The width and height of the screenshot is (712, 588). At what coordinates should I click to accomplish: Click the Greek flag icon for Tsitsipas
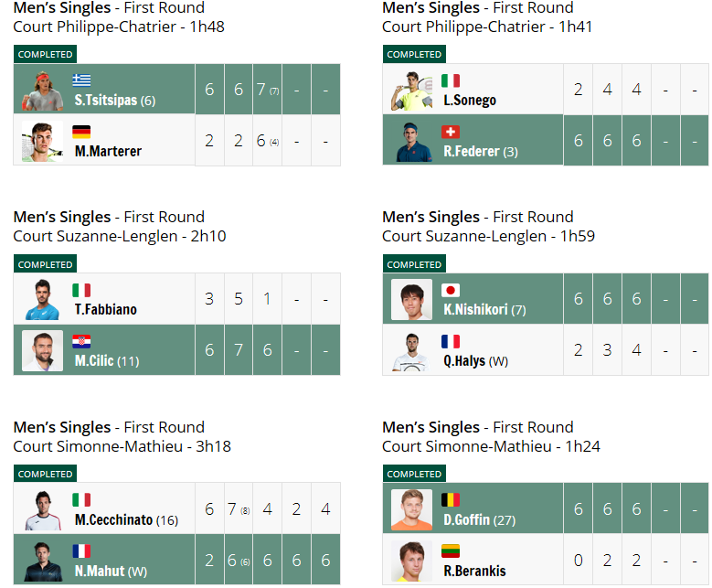point(81,80)
